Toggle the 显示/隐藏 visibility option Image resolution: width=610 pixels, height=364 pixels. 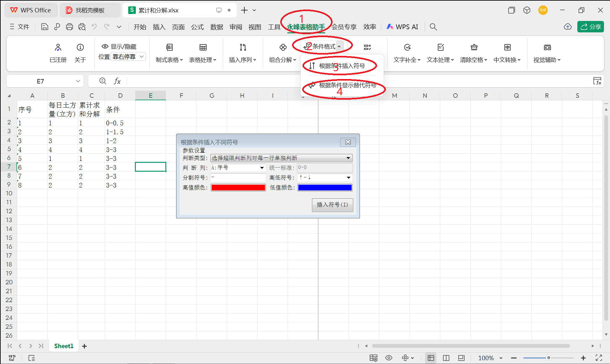coord(120,46)
